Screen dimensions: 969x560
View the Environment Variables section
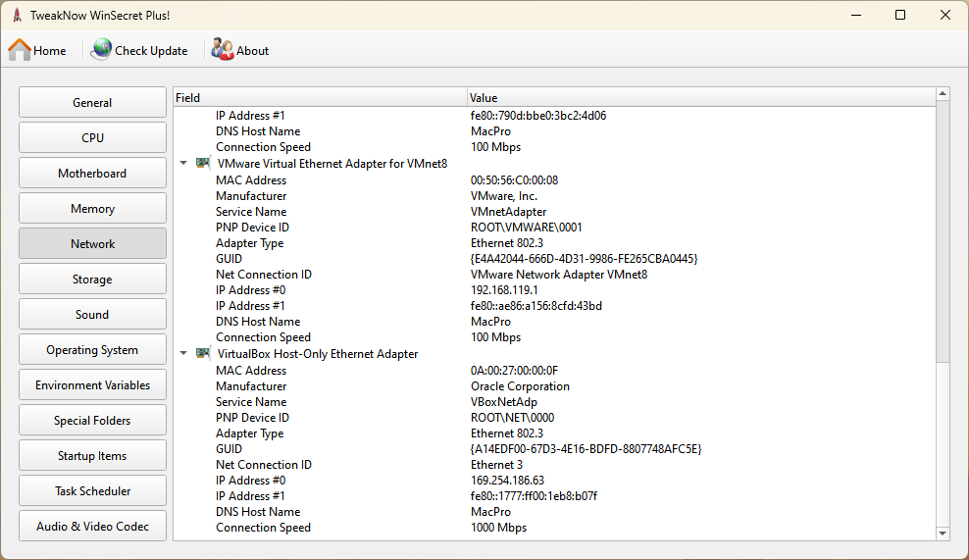(93, 384)
